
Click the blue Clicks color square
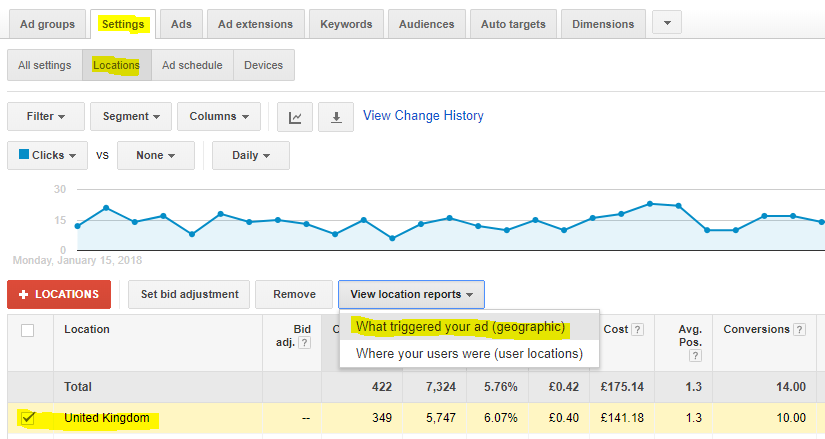pos(24,154)
